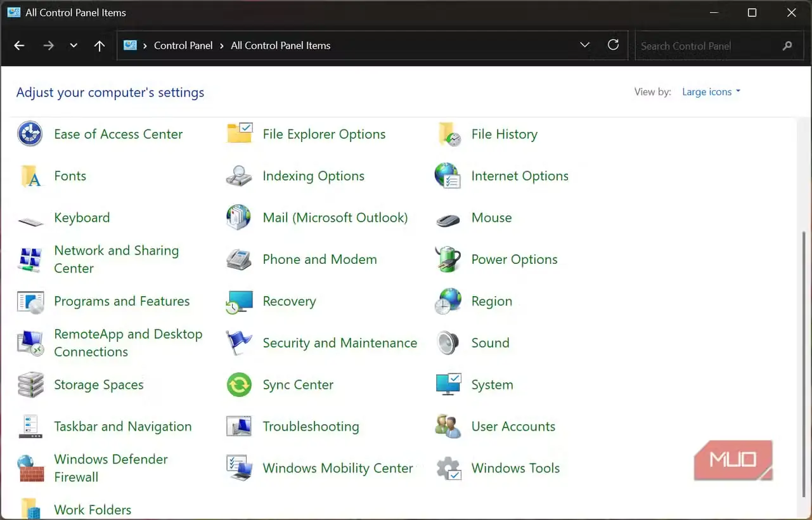Open the Phone and Modem icon
Screen dimensions: 812x520
point(239,259)
